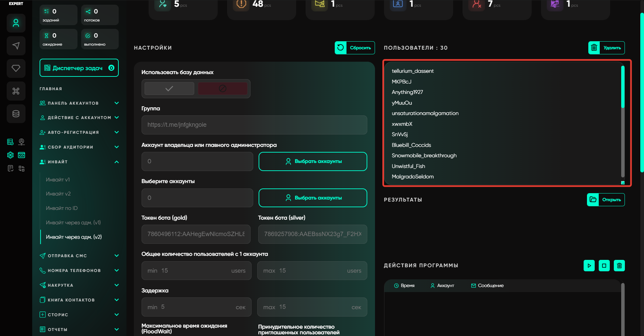Click the Группа link input field
This screenshot has height=336, width=644.
point(254,125)
